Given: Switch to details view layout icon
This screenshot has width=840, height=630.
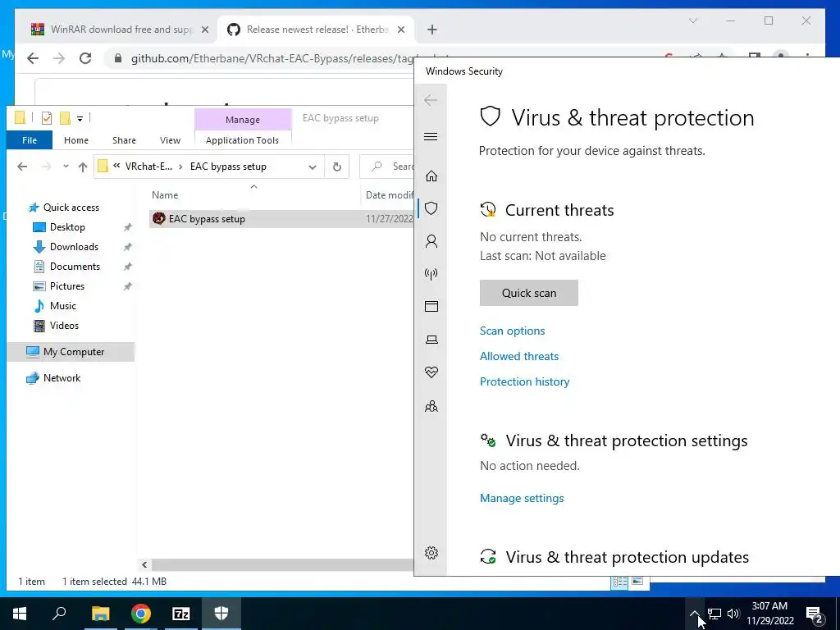Looking at the screenshot, I should coord(620,582).
